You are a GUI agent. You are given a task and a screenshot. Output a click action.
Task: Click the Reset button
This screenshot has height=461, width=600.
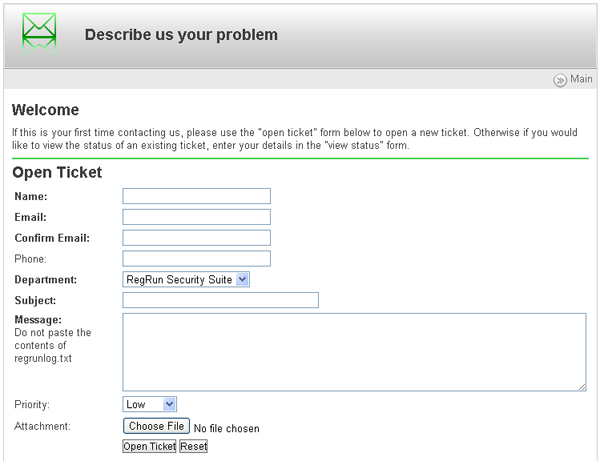(193, 446)
